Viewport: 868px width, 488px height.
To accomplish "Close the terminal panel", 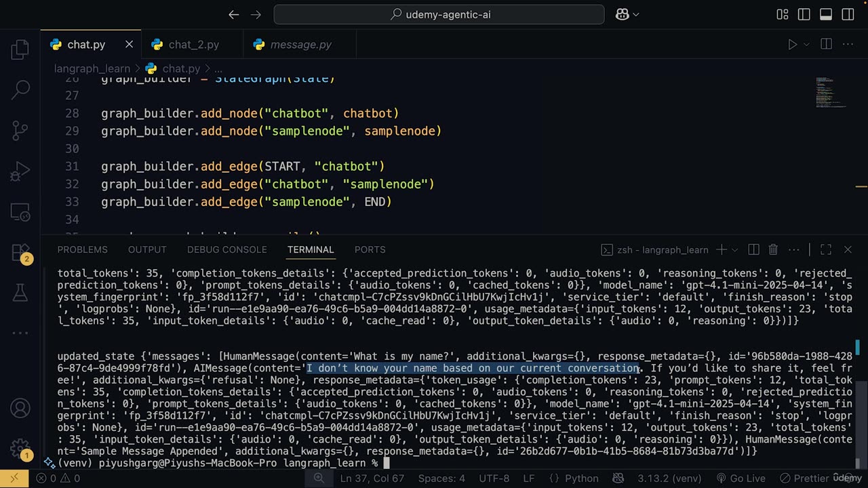I will coord(848,249).
